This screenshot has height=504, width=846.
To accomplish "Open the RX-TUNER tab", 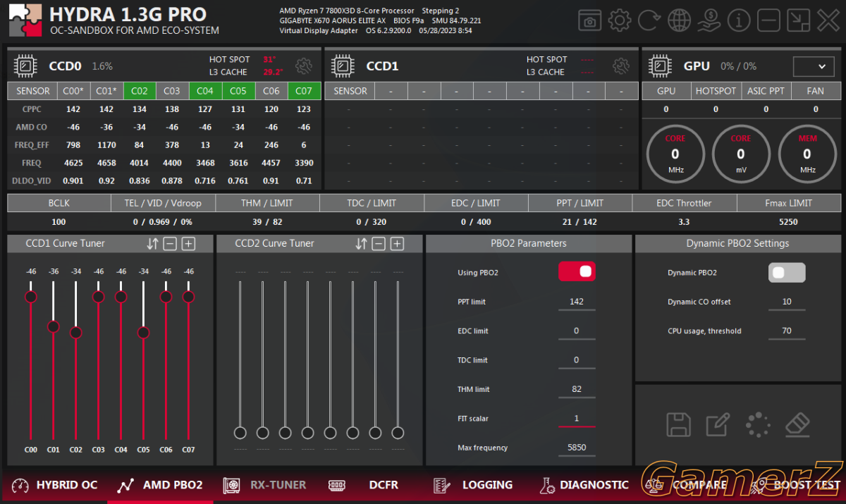I will (264, 485).
